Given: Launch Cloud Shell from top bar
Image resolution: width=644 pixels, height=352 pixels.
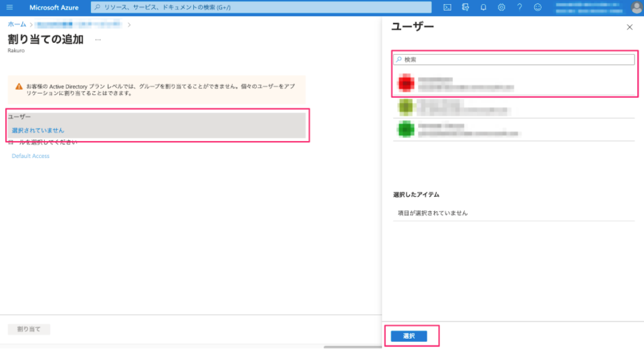Looking at the screenshot, I should 447,7.
